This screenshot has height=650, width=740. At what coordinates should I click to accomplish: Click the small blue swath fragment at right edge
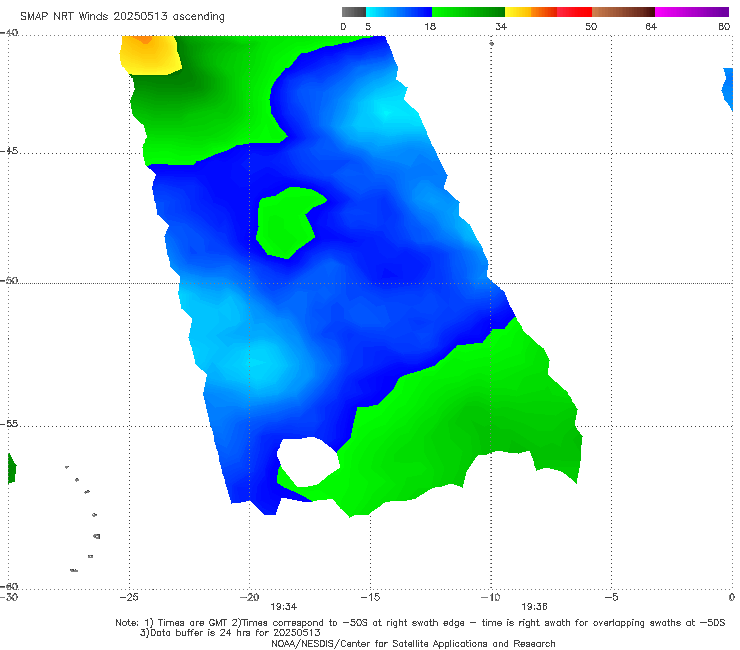pyautogui.click(x=728, y=90)
